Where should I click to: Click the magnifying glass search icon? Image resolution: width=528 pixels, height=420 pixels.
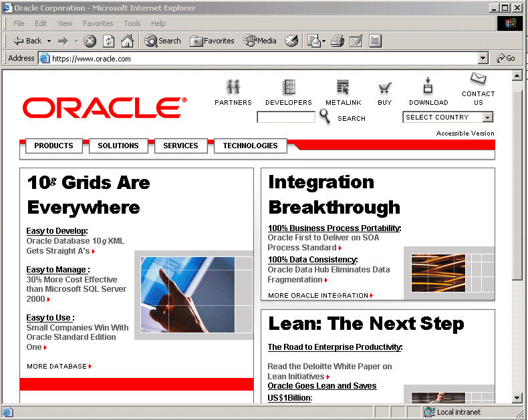click(x=325, y=118)
